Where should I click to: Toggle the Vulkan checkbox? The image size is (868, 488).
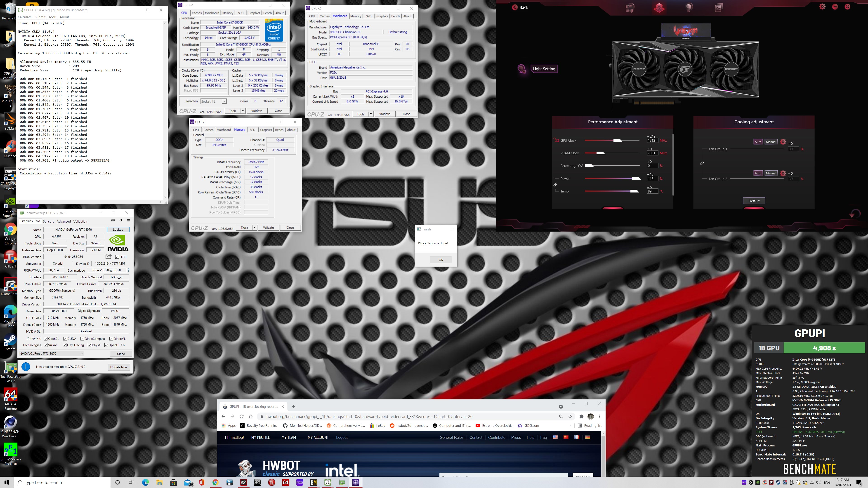(x=46, y=345)
